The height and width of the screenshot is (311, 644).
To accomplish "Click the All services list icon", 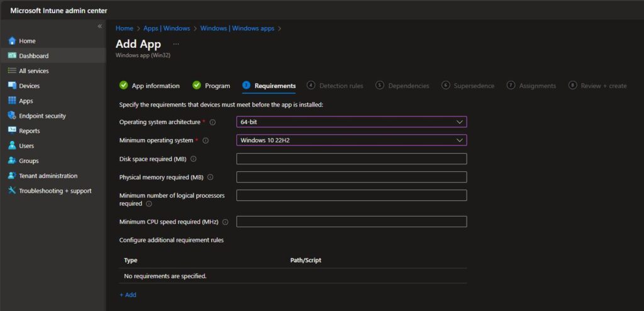I will (x=12, y=71).
